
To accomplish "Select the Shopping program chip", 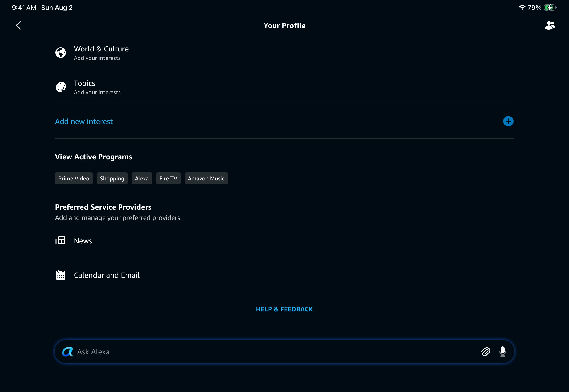I will tap(112, 178).
